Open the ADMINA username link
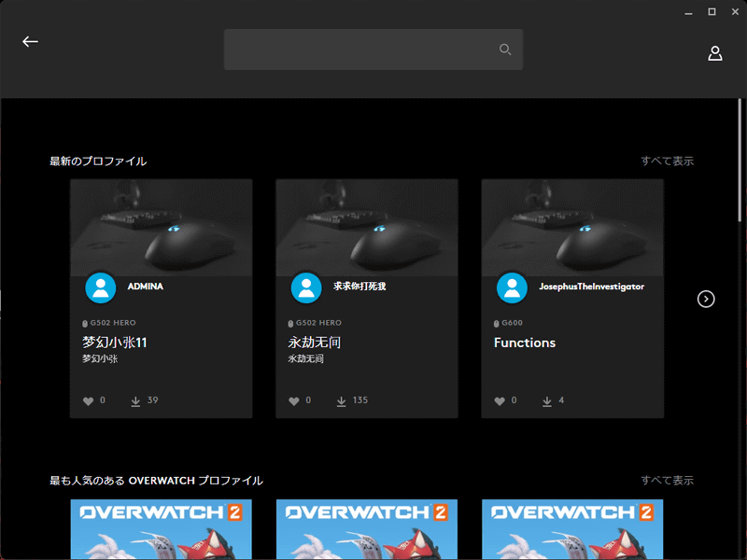Viewport: 747px width, 560px height. point(146,287)
